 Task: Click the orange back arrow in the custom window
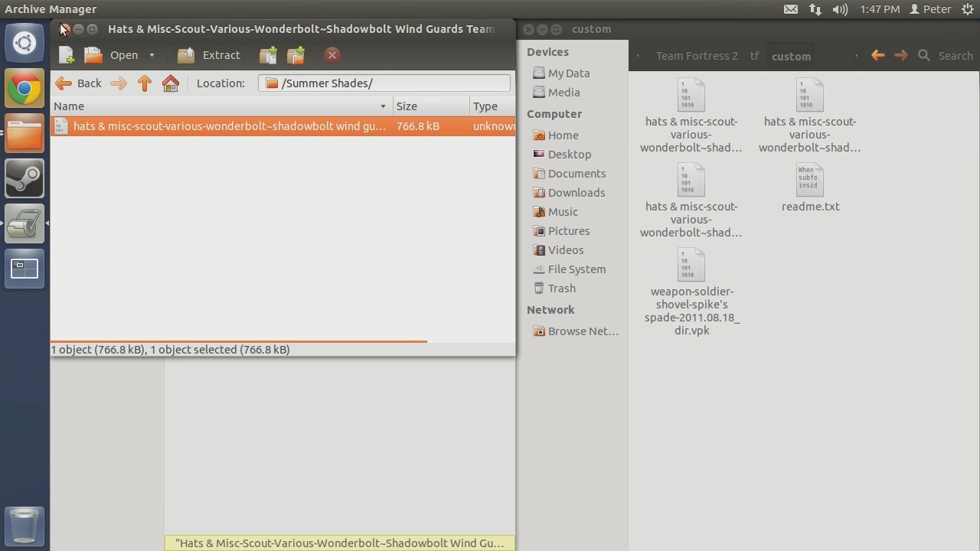tap(878, 55)
